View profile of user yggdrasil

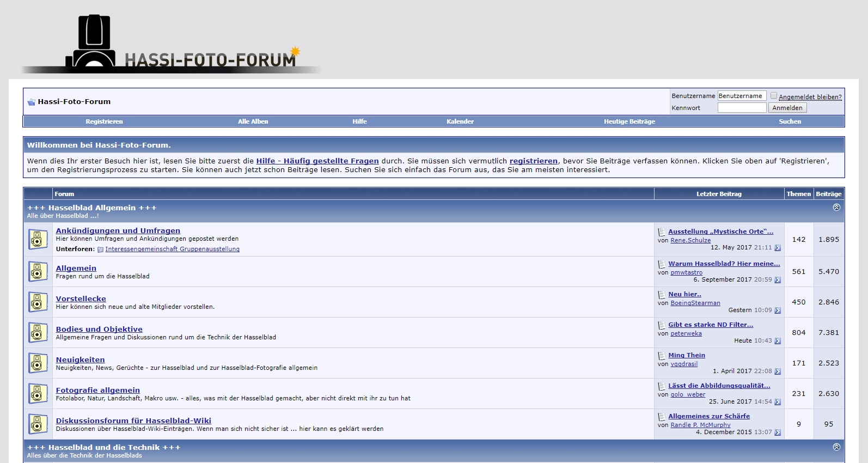[684, 364]
